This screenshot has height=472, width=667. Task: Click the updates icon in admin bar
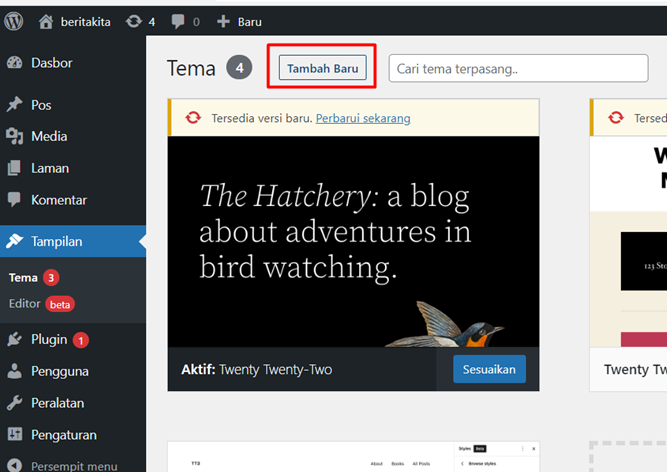click(x=134, y=21)
